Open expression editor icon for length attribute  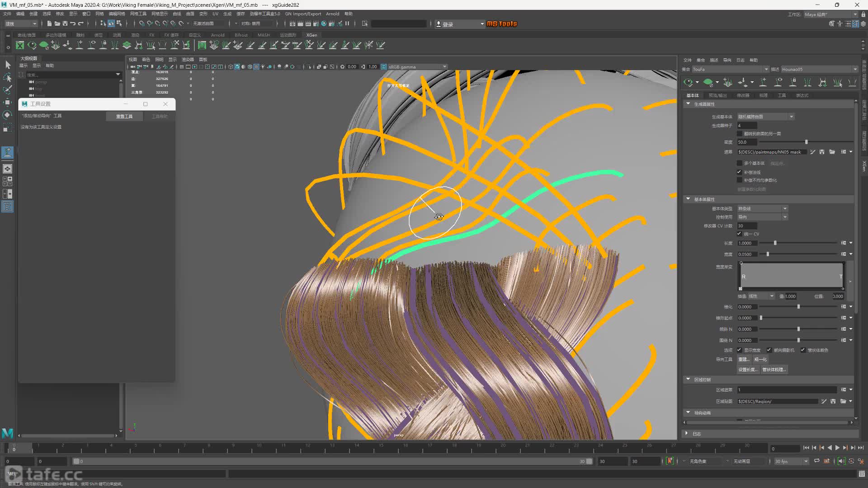click(844, 243)
